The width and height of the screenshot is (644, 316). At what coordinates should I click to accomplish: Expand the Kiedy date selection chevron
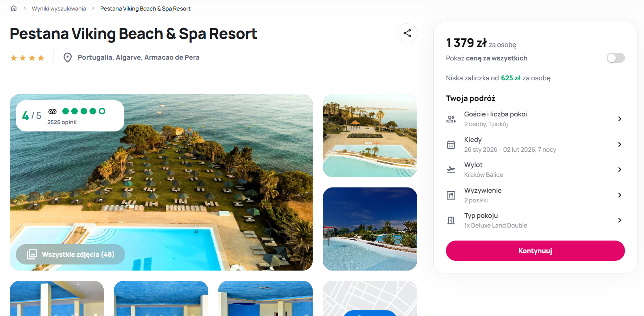tap(619, 144)
